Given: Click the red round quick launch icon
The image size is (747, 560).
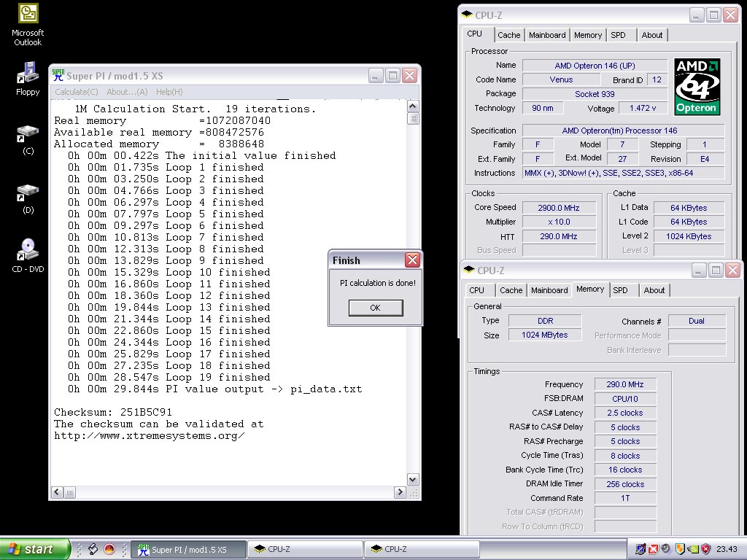Looking at the screenshot, I should [x=109, y=550].
